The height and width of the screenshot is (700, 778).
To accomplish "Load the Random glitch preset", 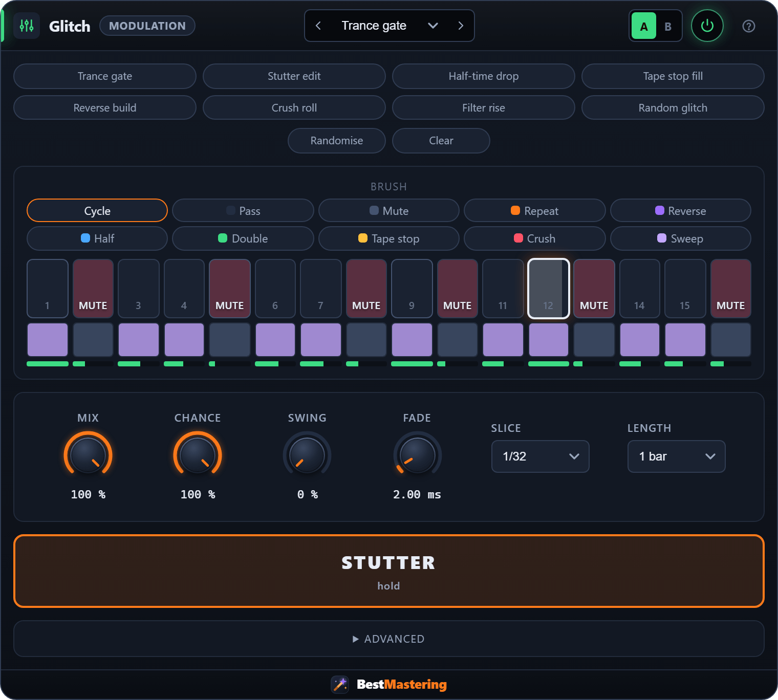I will coord(673,108).
